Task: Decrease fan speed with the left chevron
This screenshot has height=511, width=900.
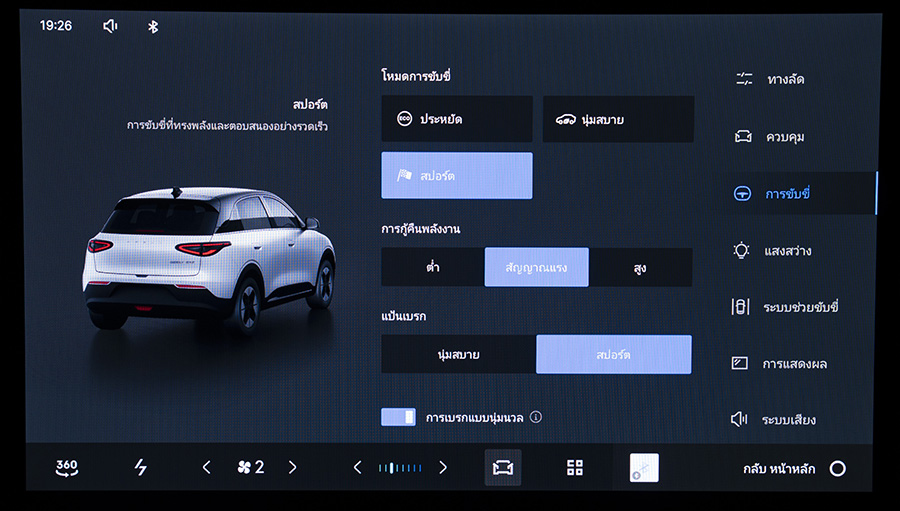Action: pyautogui.click(x=207, y=467)
